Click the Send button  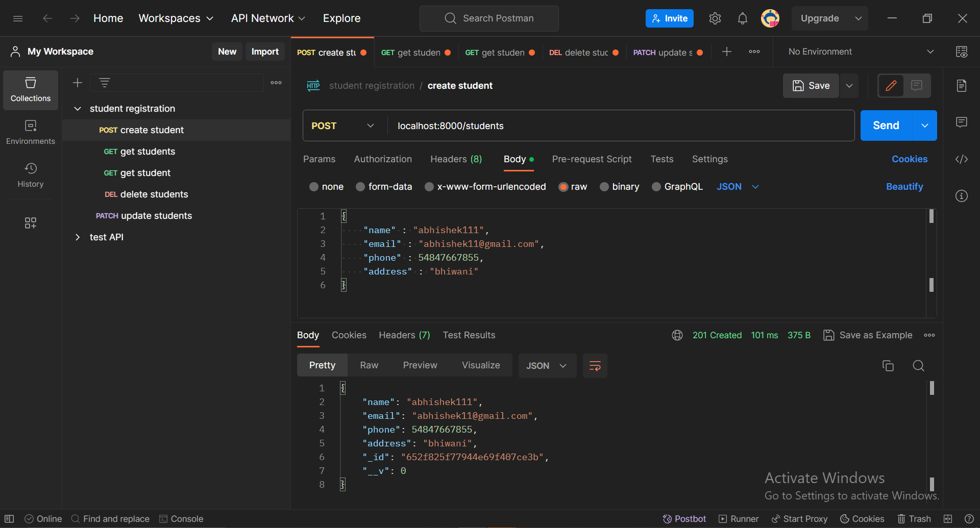[x=886, y=125]
